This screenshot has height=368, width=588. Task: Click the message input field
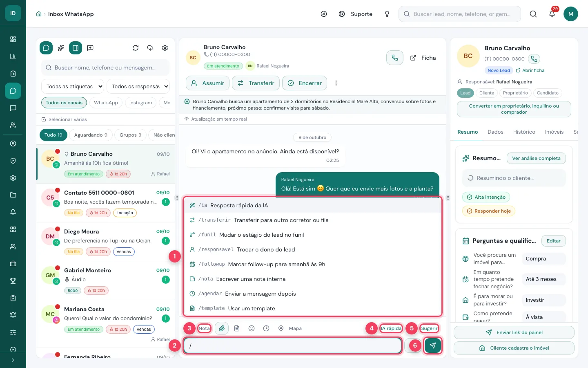coord(292,346)
